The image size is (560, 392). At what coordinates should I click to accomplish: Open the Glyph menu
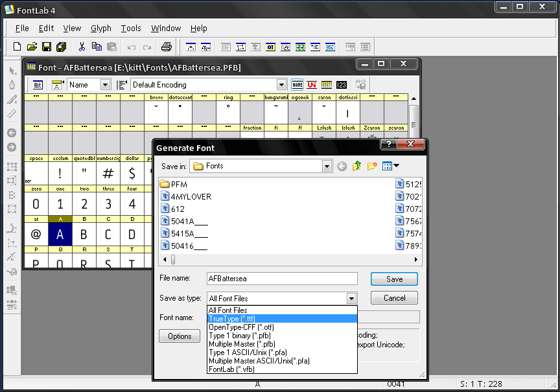[x=101, y=28]
